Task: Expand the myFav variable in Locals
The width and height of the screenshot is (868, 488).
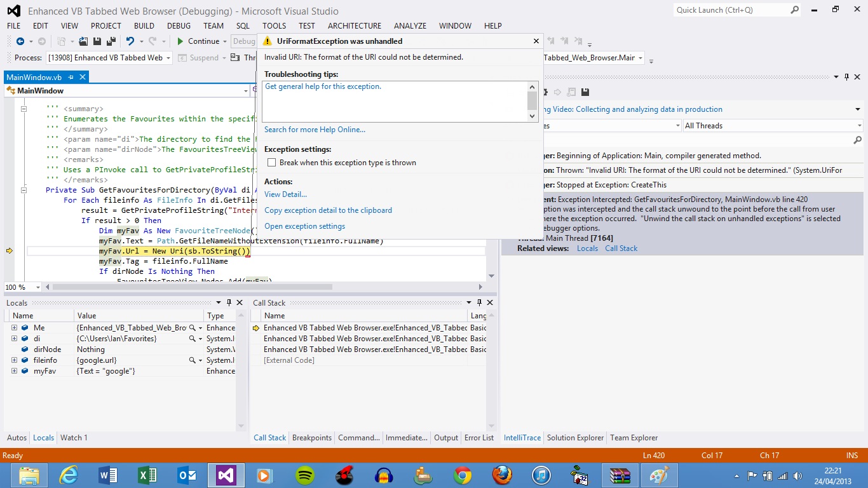Action: click(14, 371)
